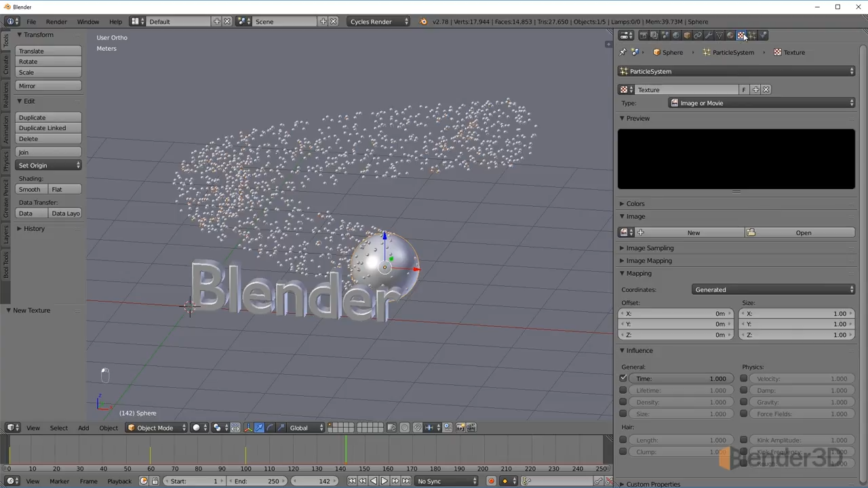This screenshot has height=488, width=868.
Task: Enable the Force Fields checkbox
Action: [x=744, y=413]
